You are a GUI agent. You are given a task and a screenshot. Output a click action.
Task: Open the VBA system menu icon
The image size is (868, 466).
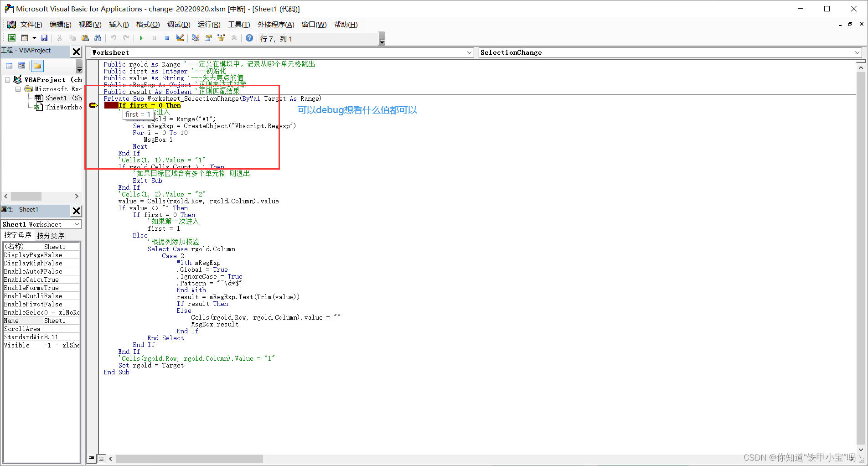[11, 25]
